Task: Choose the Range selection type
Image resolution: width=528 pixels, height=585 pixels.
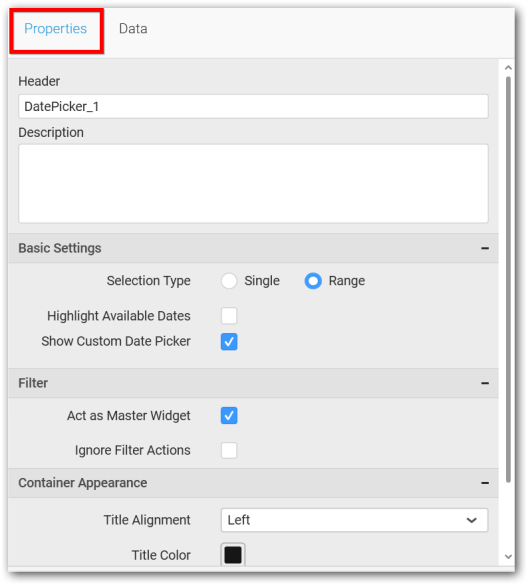Action: 313,281
